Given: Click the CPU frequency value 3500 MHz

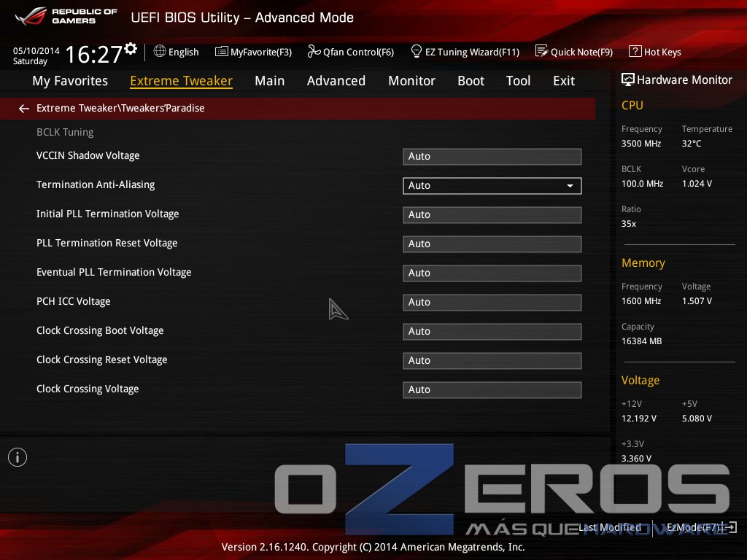Looking at the screenshot, I should (641, 144).
